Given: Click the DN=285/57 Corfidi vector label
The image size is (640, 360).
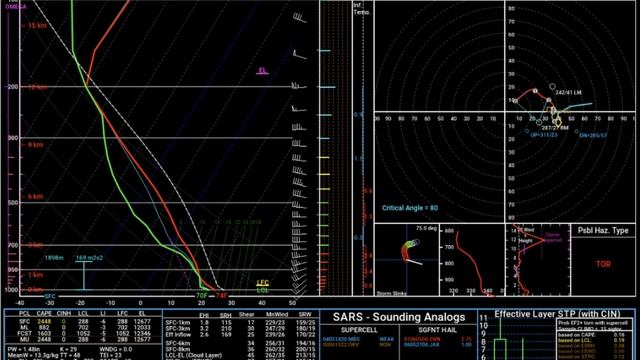Looking at the screenshot, I should [593, 135].
